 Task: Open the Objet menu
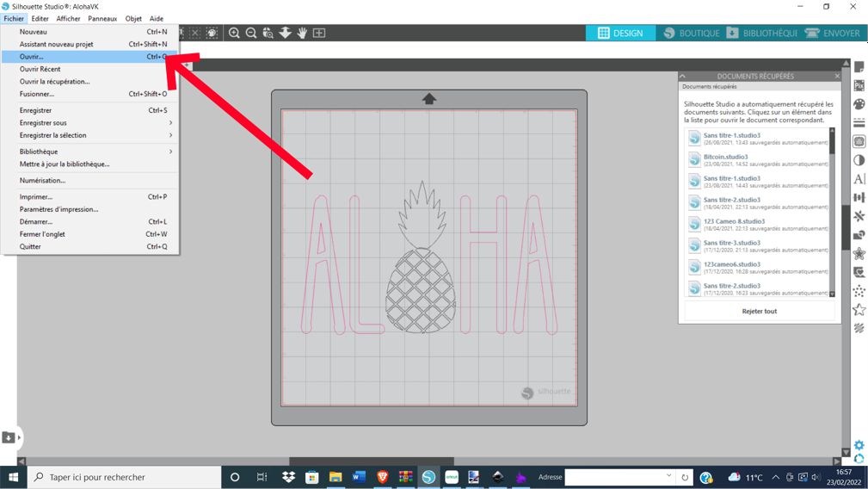[x=133, y=18]
